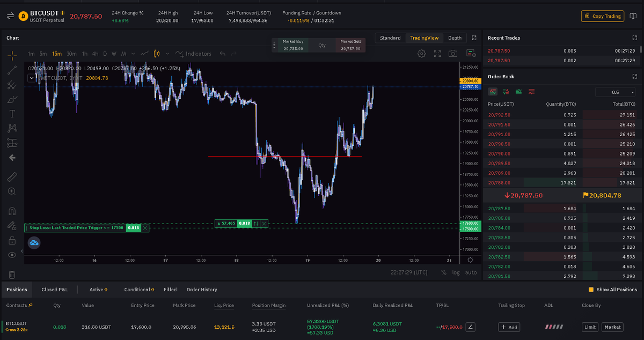Open chart time axis settings gear

[470, 260]
